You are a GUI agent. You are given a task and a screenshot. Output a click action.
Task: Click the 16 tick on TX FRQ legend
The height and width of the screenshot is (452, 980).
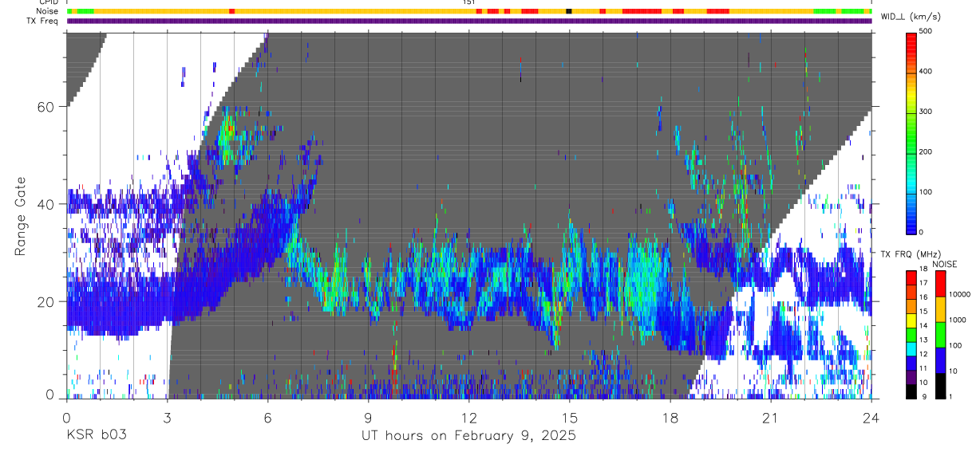[923, 297]
